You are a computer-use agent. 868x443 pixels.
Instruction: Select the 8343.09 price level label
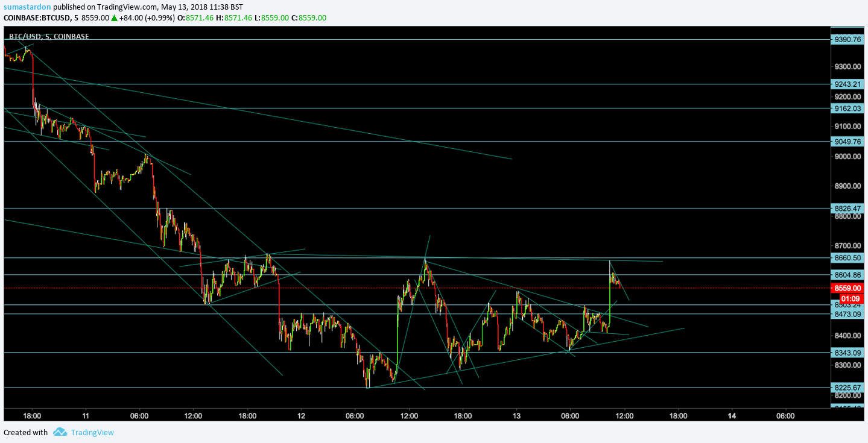[x=847, y=353]
